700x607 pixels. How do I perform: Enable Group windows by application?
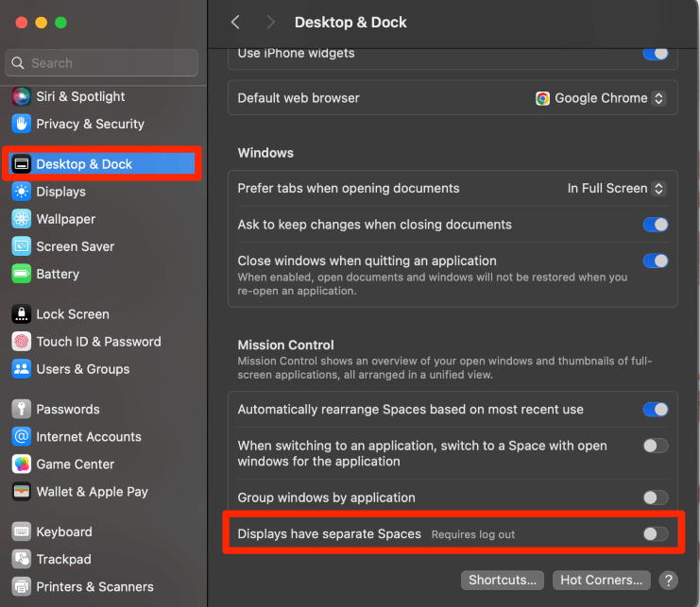coord(655,497)
